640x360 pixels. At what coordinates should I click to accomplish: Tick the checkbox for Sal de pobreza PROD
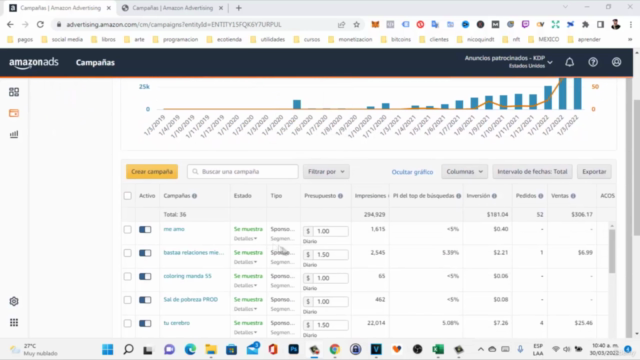coord(128,300)
